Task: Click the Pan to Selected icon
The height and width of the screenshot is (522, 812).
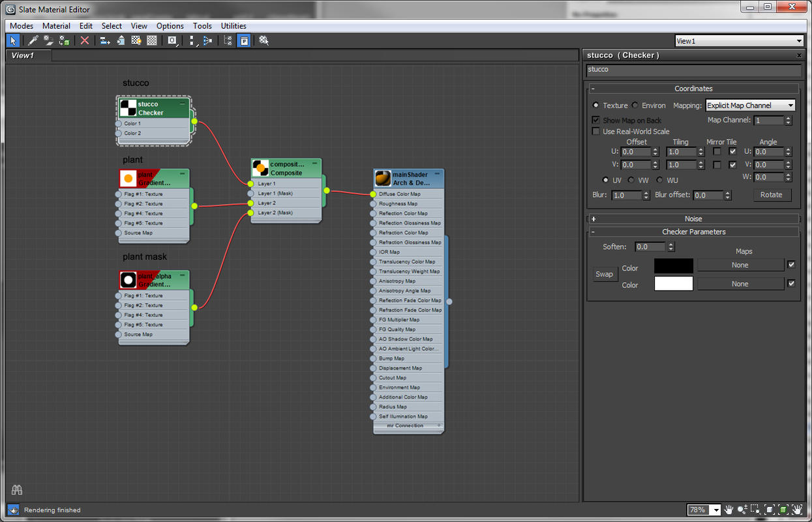Action: point(797,510)
